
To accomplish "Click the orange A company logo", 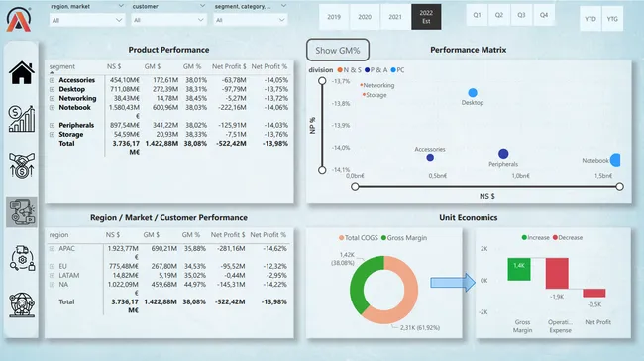I will tap(19, 19).
